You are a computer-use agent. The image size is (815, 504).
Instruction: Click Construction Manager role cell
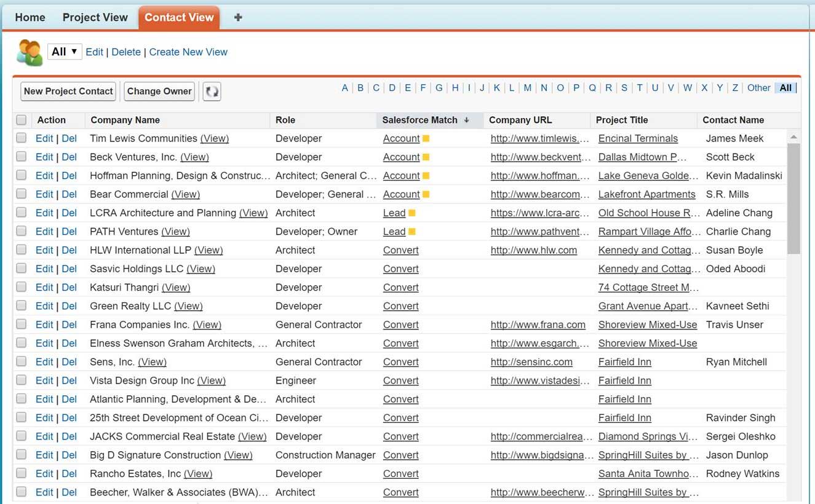click(325, 455)
